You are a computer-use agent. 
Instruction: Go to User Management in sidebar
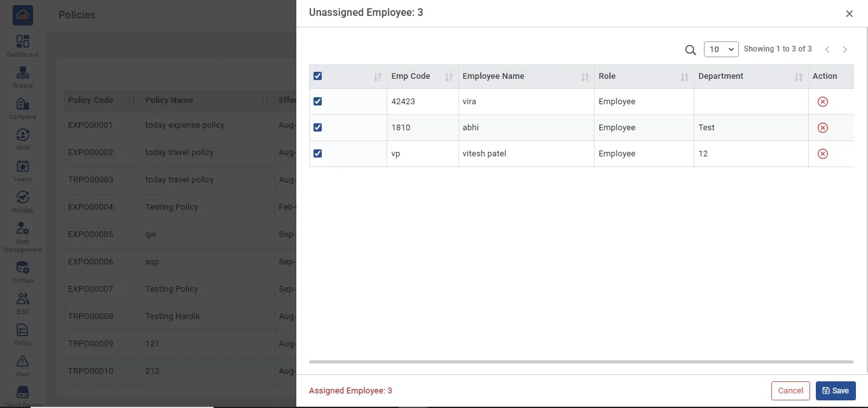23,236
